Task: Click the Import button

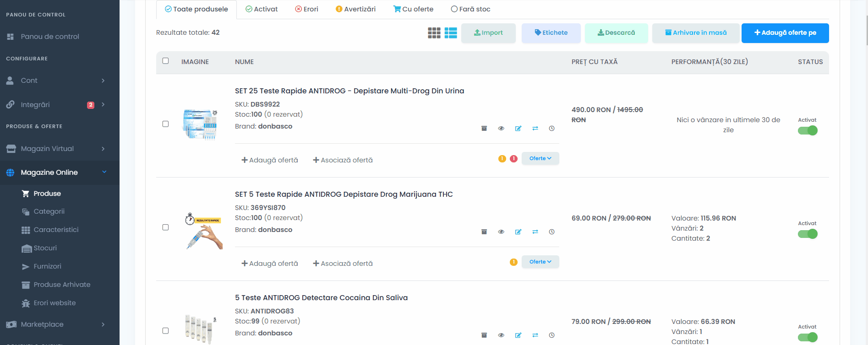Action: point(488,33)
